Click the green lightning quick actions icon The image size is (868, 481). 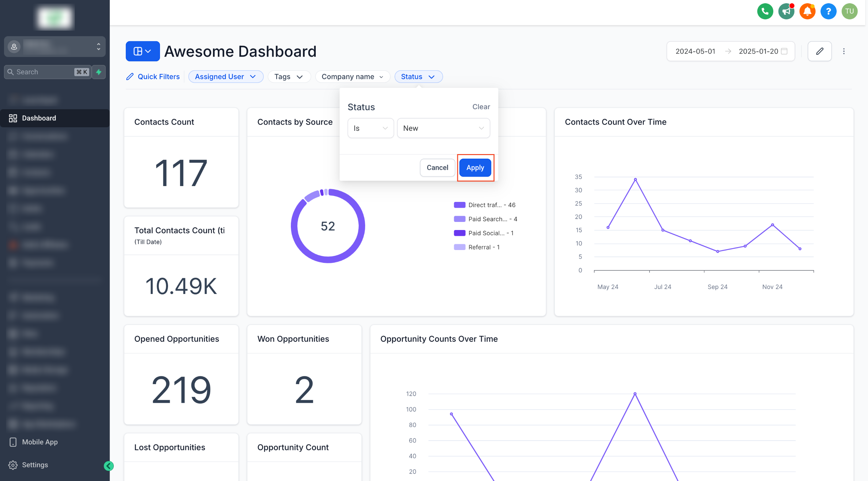(99, 72)
